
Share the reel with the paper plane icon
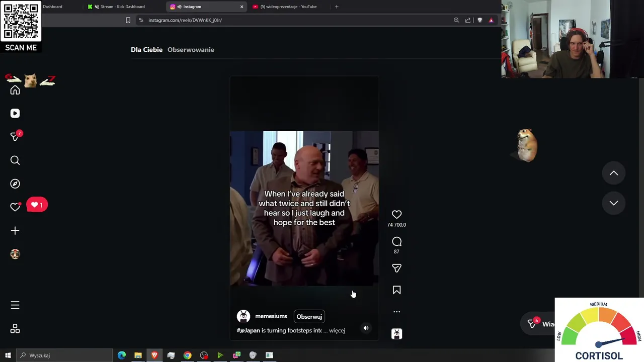tap(396, 268)
